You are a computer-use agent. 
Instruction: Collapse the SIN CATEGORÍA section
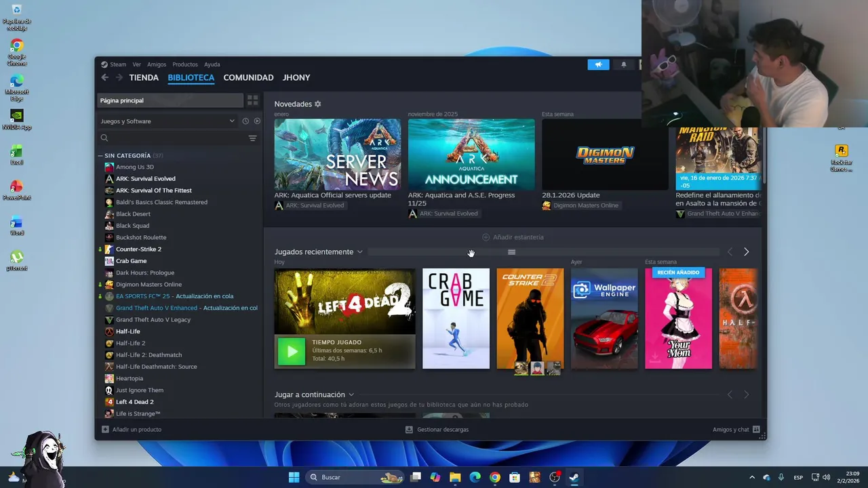pos(100,155)
